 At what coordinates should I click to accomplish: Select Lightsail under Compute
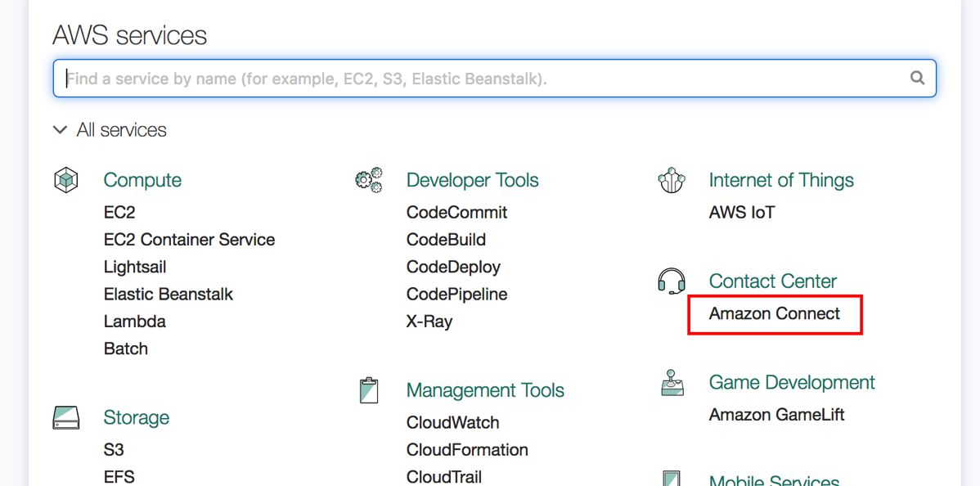134,267
